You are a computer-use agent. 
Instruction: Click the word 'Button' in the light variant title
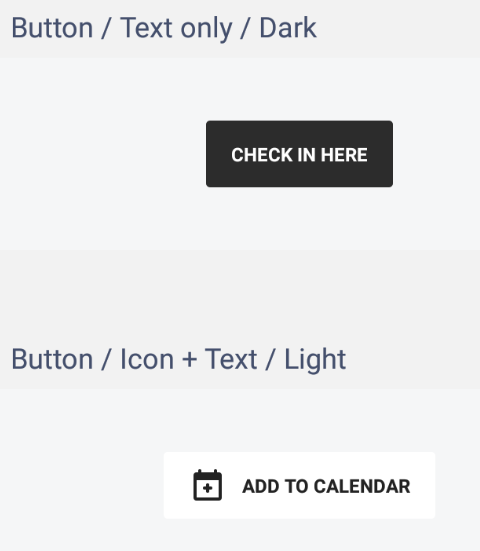coord(52,359)
